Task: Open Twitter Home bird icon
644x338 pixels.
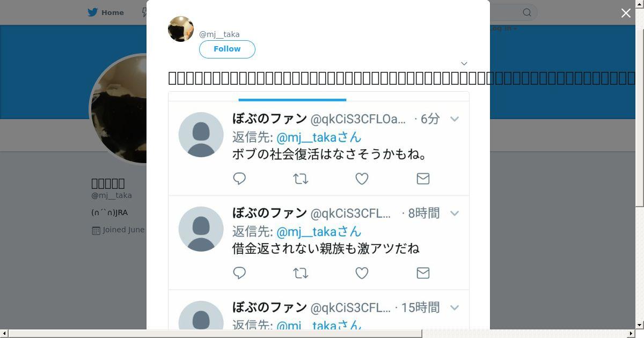Action: point(93,12)
